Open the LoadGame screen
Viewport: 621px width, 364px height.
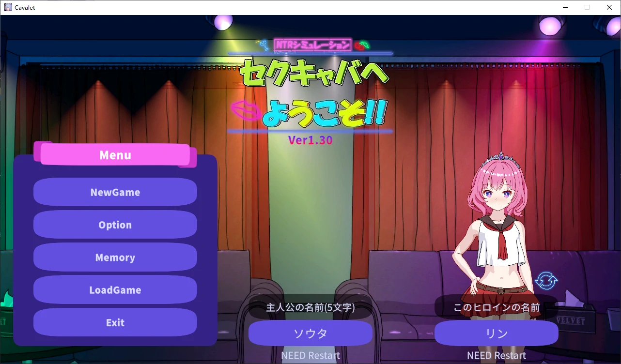point(115,289)
